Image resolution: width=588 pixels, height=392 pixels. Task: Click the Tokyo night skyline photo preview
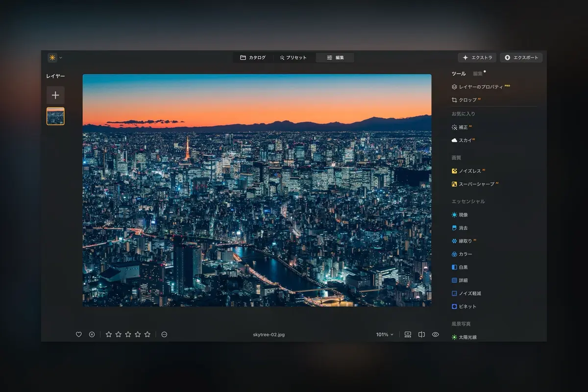(257, 191)
